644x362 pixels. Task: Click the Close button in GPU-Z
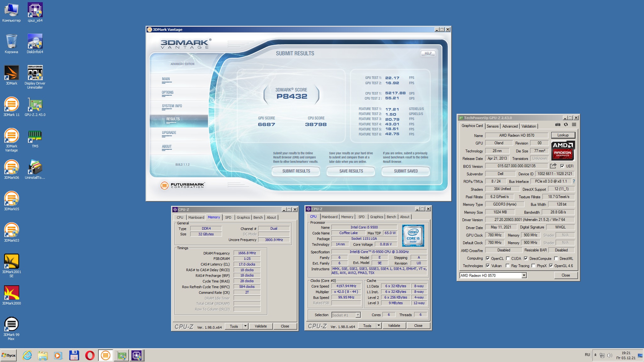point(566,275)
